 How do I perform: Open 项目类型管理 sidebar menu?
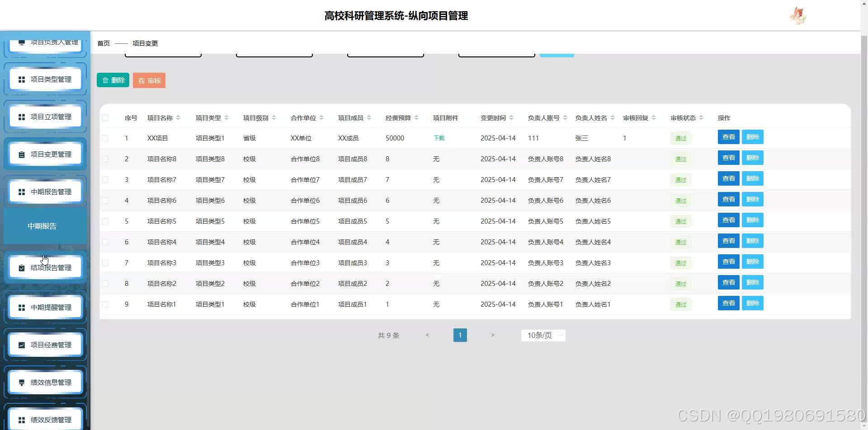[x=45, y=79]
